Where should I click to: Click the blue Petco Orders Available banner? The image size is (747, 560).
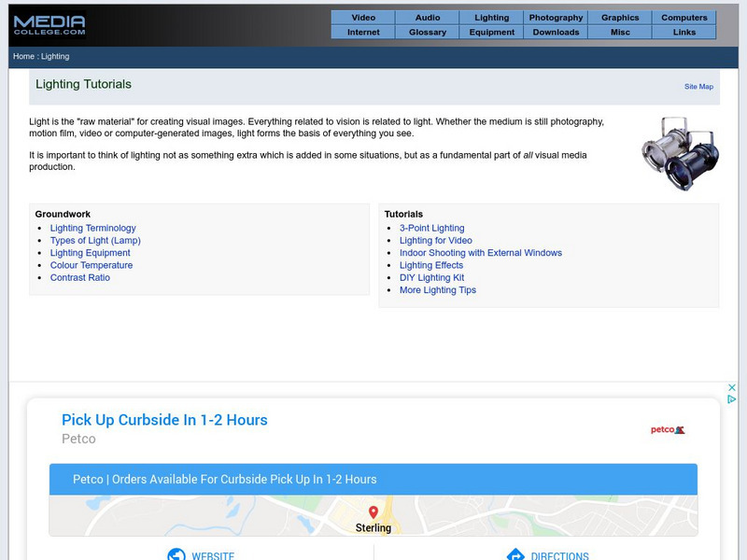pos(373,480)
